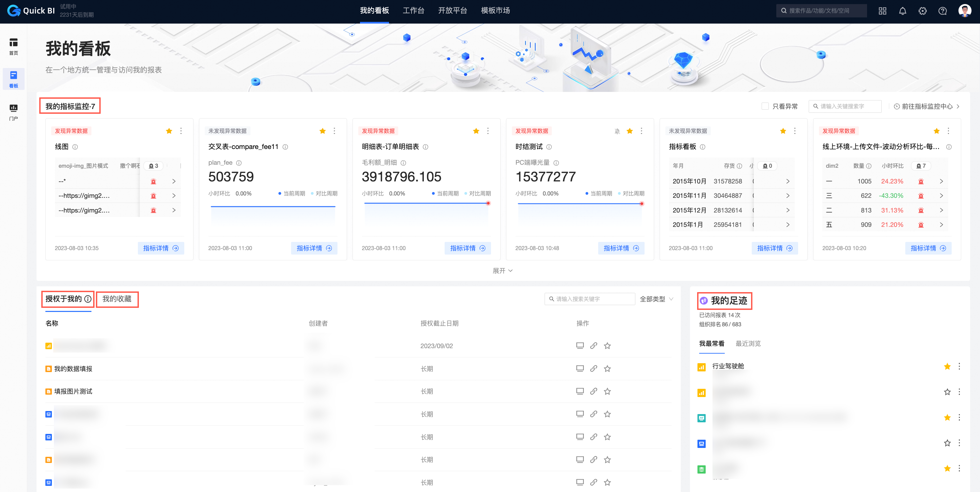
Task: Open the apps grid icon in header
Action: coord(882,11)
